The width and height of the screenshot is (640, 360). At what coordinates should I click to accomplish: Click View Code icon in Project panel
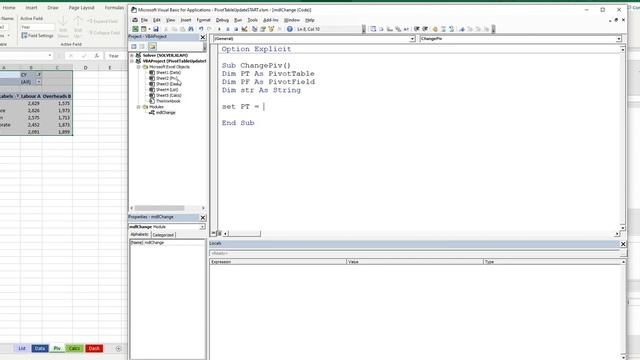tap(133, 46)
